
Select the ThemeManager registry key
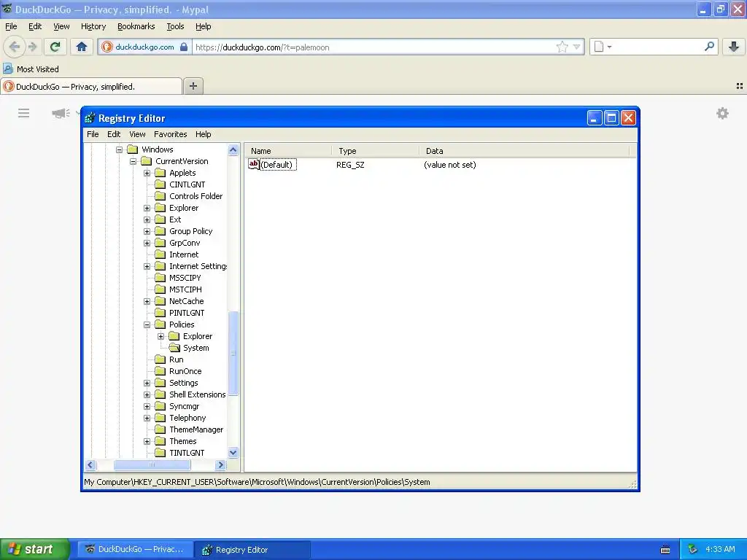(196, 429)
